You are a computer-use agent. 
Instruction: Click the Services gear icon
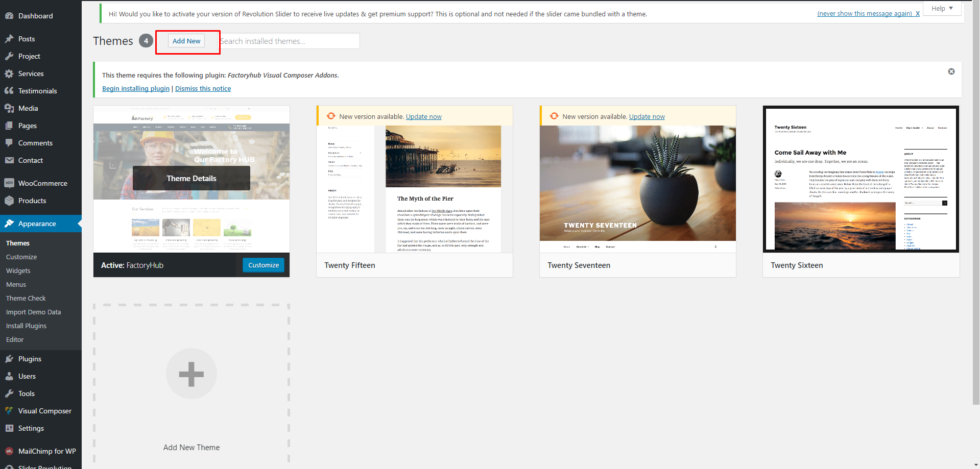(9, 73)
